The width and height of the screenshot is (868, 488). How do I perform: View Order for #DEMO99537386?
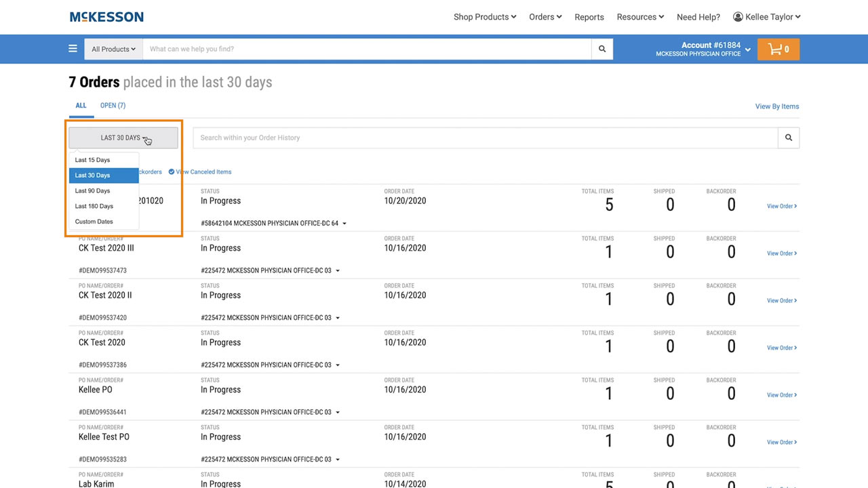click(x=782, y=348)
